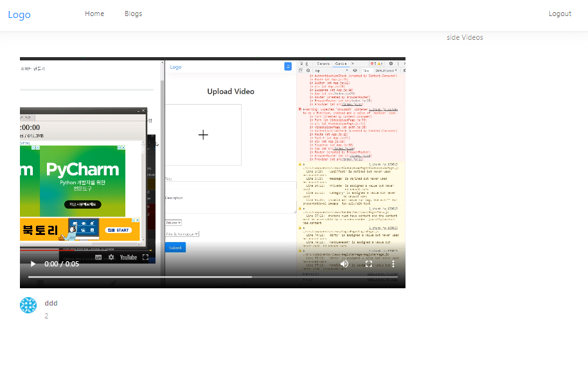Viewport: 588px width, 373px height.
Task: Seek on the video progress bar
Action: 213,277
